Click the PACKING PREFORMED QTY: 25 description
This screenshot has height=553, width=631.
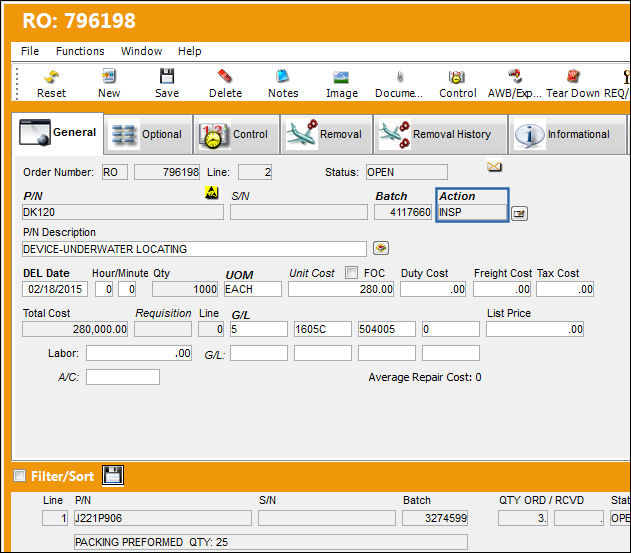pos(271,542)
